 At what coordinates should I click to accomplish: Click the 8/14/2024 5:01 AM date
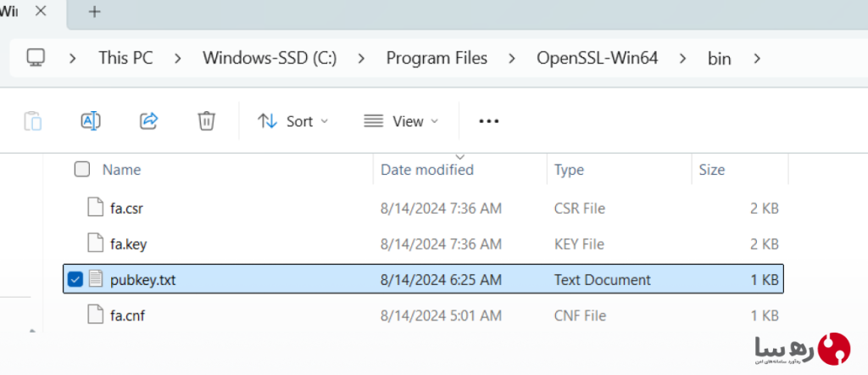tap(441, 315)
